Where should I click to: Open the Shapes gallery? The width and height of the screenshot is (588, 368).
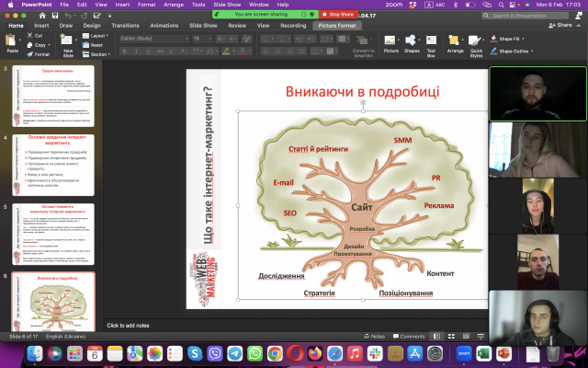coord(412,40)
